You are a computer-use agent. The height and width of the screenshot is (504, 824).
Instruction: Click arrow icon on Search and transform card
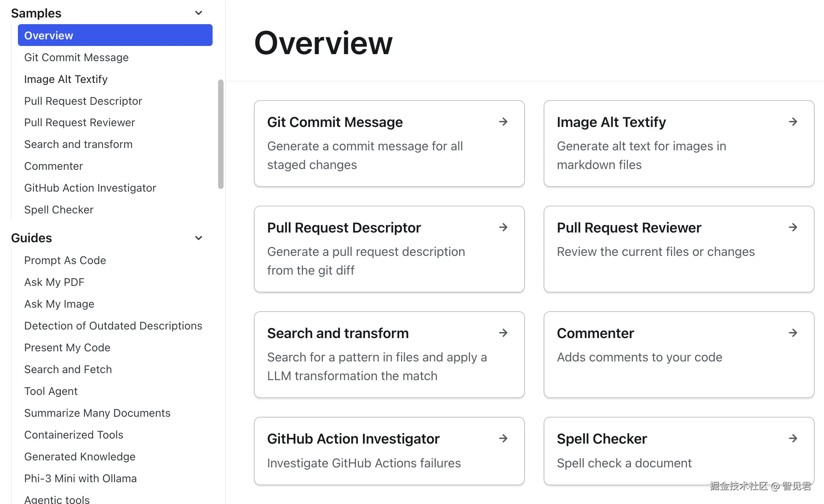(x=503, y=333)
